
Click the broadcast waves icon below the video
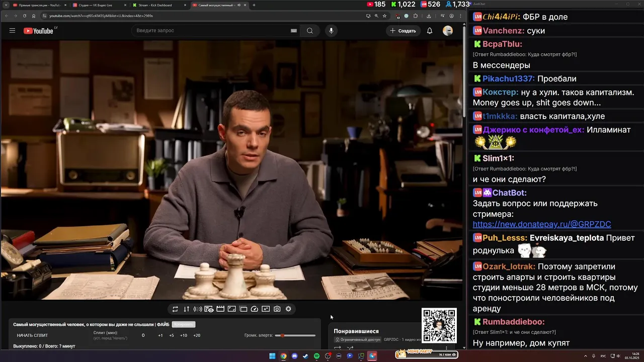[198, 309]
